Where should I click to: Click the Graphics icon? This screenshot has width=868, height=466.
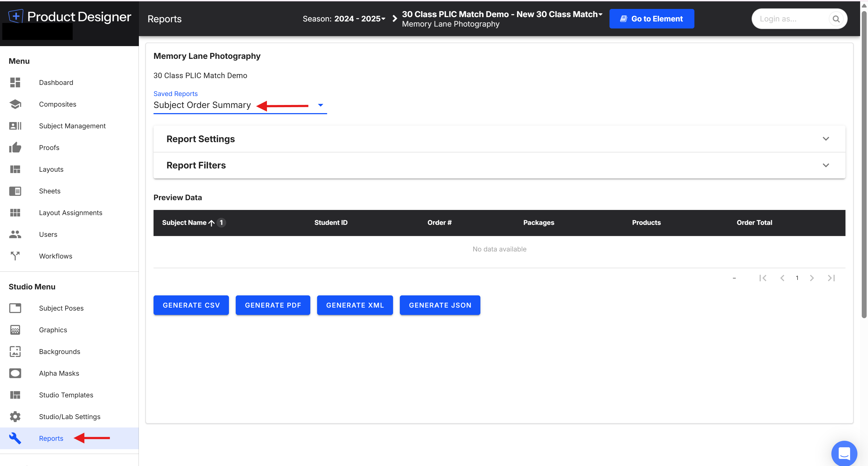[15, 330]
